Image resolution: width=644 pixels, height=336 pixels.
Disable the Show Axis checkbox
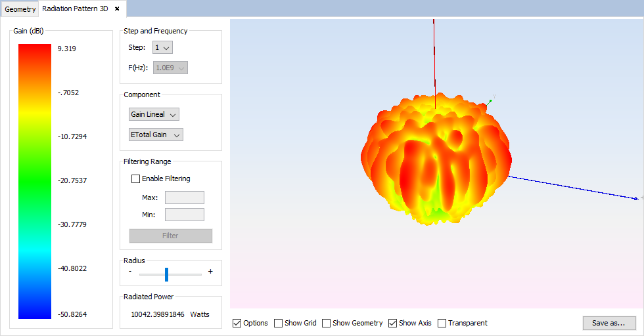pos(393,323)
